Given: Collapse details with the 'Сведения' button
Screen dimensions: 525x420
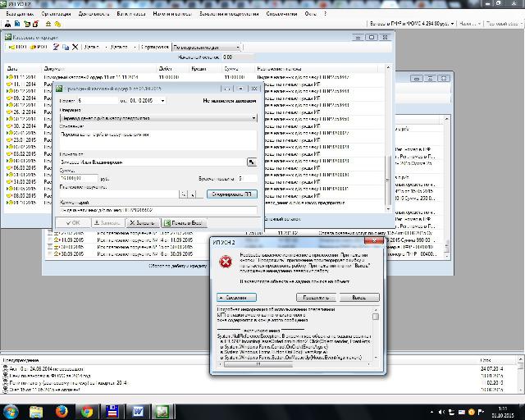Looking at the screenshot, I should [x=236, y=298].
